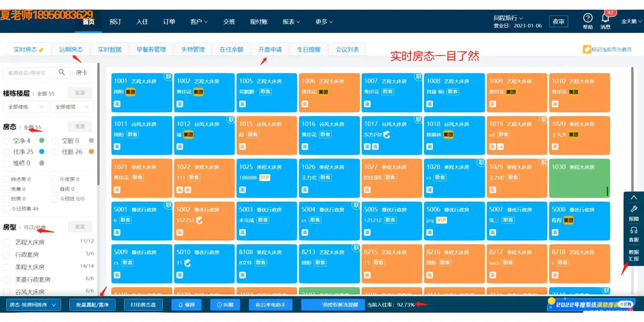
Task: Tick the 维修 0 checkbox
Action: coord(6,163)
